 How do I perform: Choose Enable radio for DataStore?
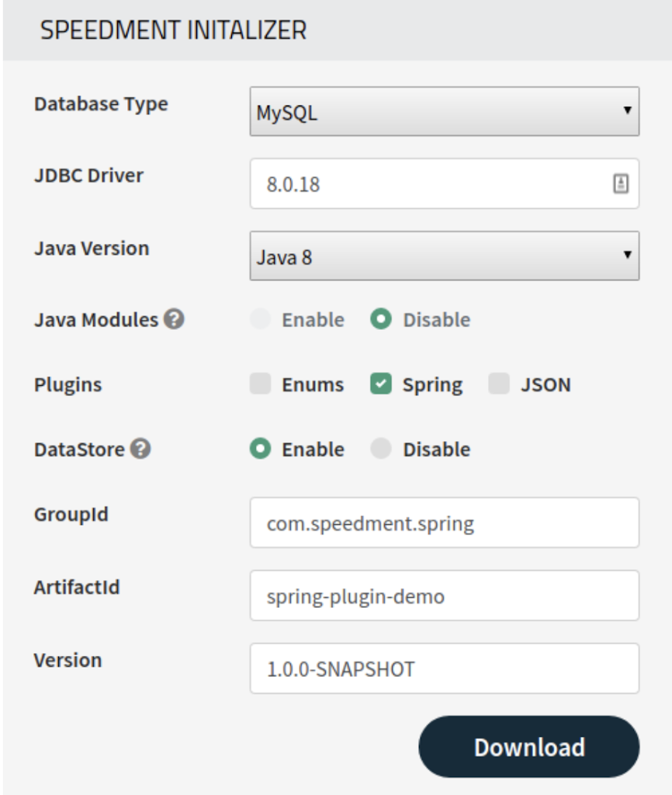(261, 450)
